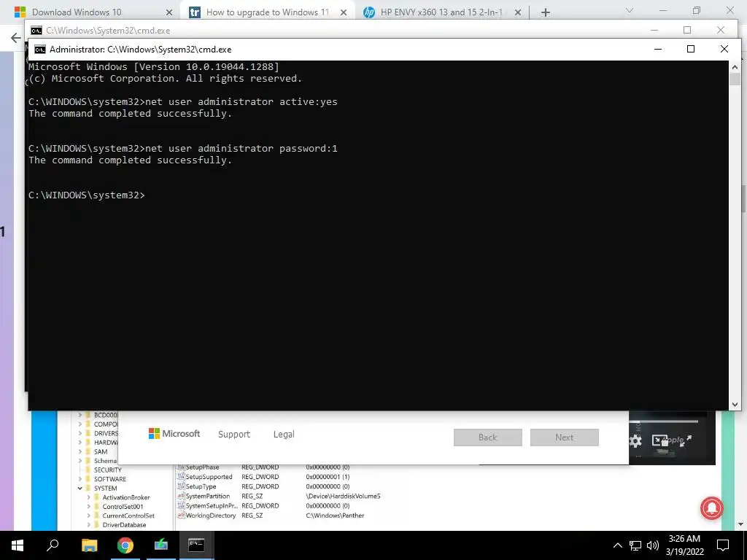The height and width of the screenshot is (560, 747).
Task: Open the background cmd.exe window system icon
Action: pyautogui.click(x=36, y=31)
